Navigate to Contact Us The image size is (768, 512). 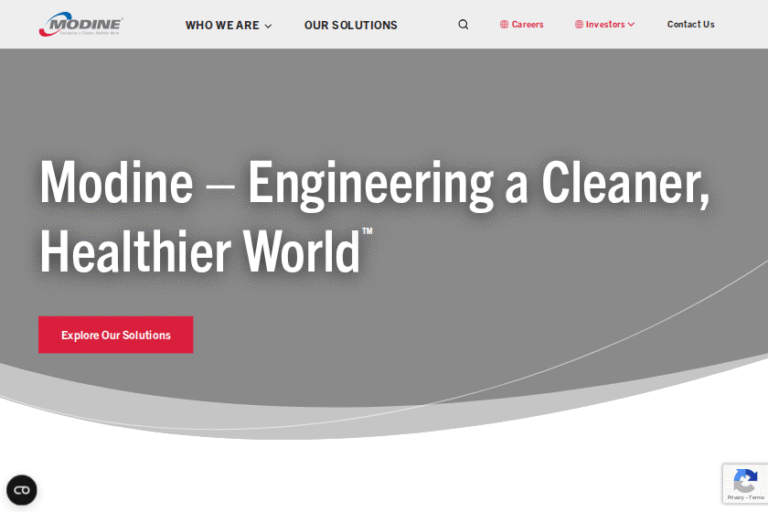tap(690, 25)
